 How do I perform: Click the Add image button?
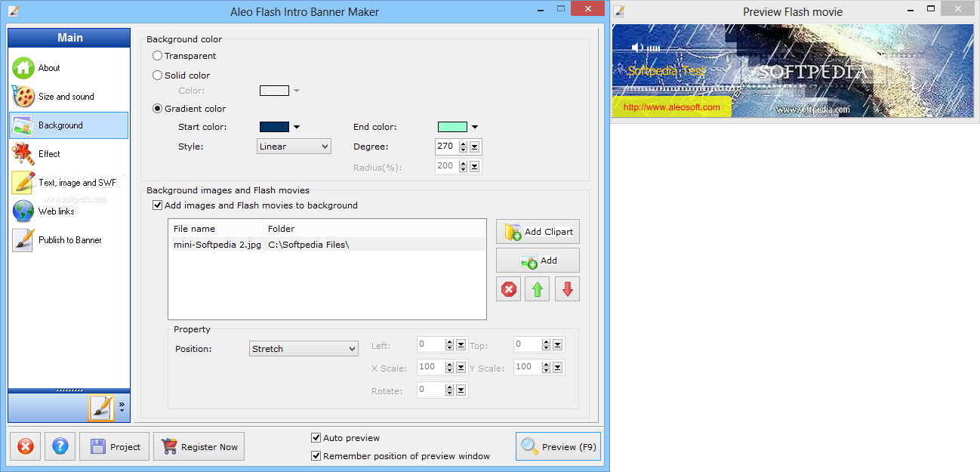point(538,261)
